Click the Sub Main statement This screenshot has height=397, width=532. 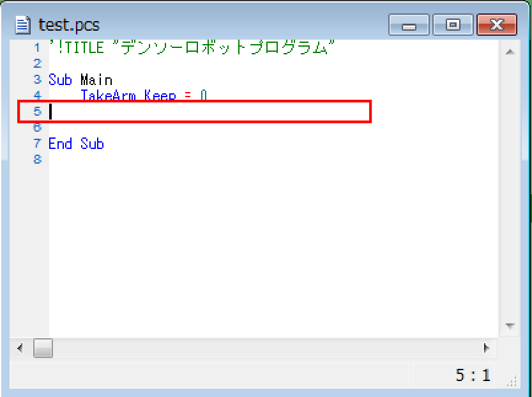80,80
